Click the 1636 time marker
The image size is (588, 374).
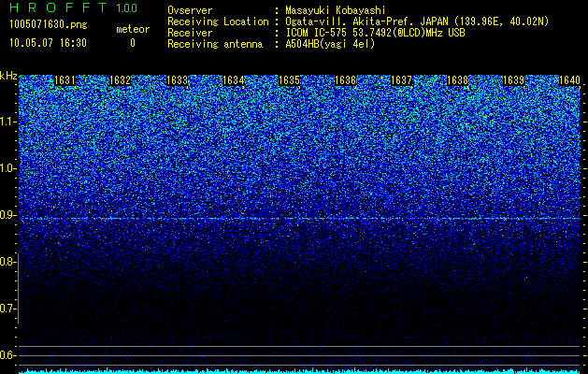pyautogui.click(x=345, y=80)
